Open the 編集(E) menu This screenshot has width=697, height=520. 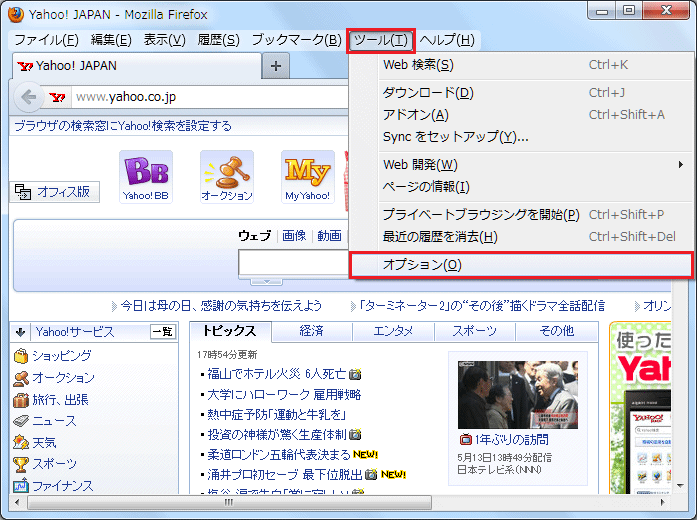coord(111,40)
